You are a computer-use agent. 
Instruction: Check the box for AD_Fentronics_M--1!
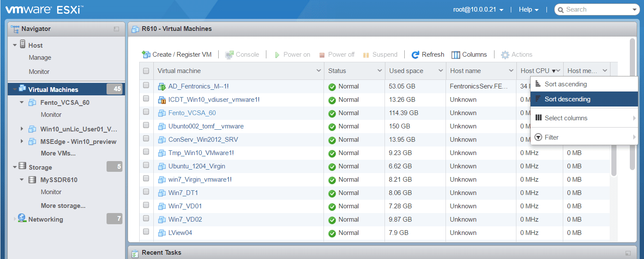click(146, 85)
